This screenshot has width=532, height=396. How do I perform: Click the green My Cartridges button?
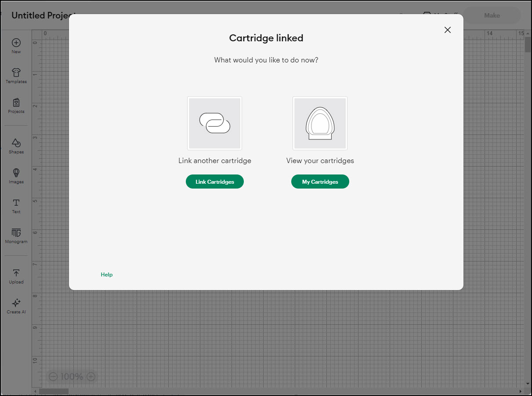click(320, 182)
